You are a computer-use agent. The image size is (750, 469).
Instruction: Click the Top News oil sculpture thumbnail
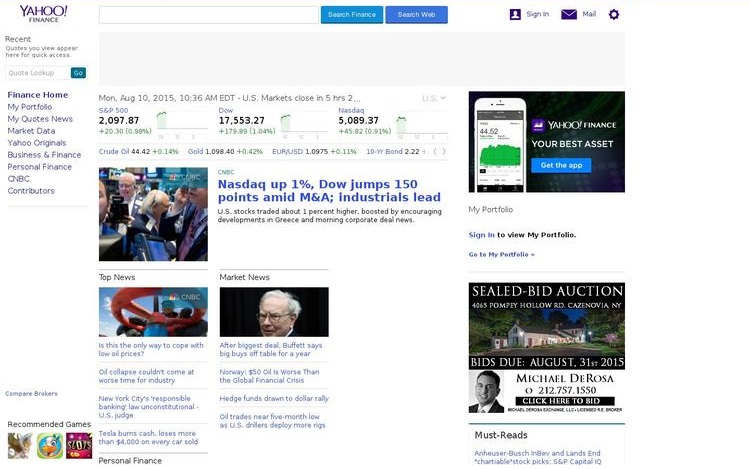[x=153, y=312]
